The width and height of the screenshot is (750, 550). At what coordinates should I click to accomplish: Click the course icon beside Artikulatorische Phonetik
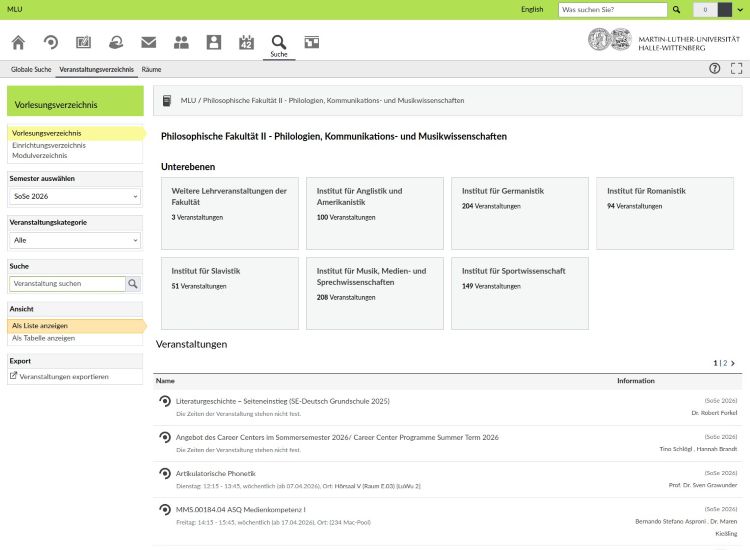165,473
